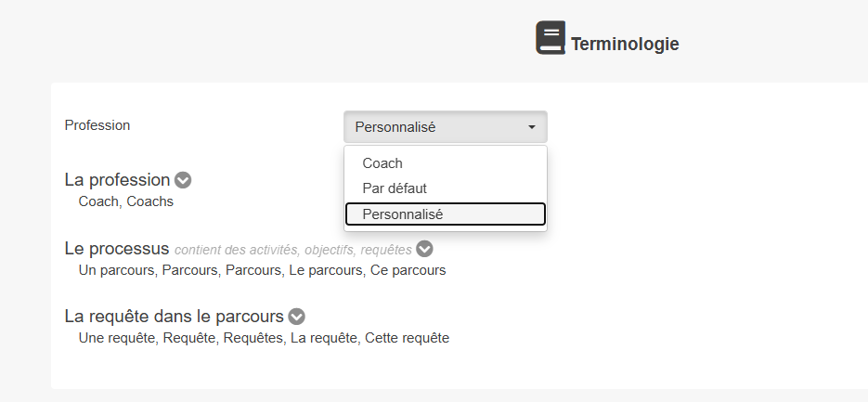The width and height of the screenshot is (868, 402).
Task: Click the La profession heading
Action: click(x=117, y=180)
